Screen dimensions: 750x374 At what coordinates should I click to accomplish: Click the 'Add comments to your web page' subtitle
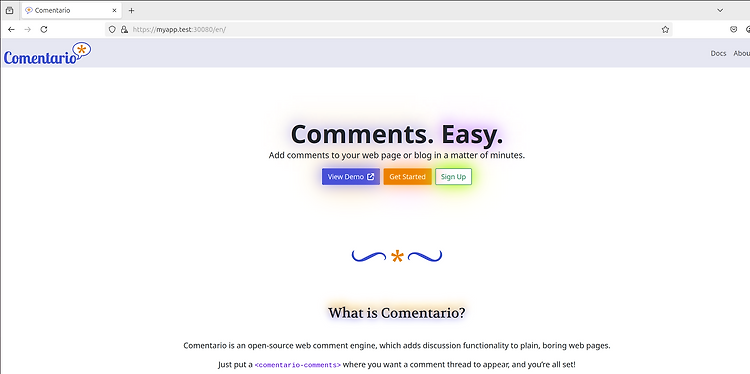[x=397, y=155]
